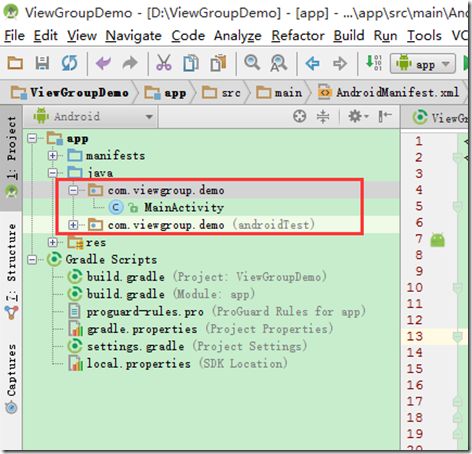Open the app run configuration dropdown

coord(423,63)
